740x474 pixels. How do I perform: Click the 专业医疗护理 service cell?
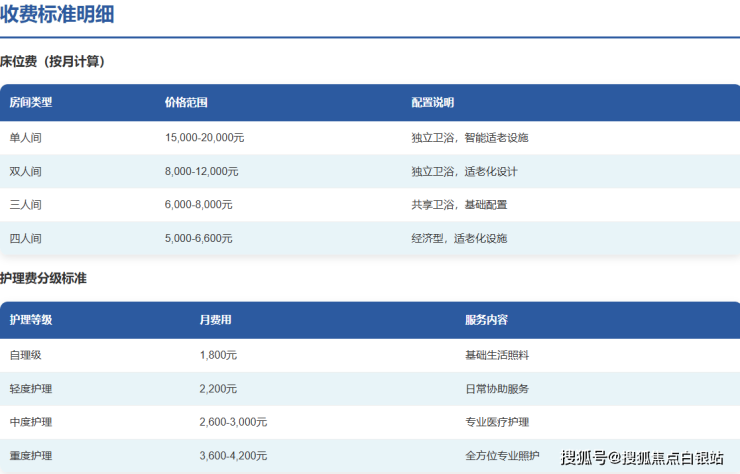(x=497, y=422)
